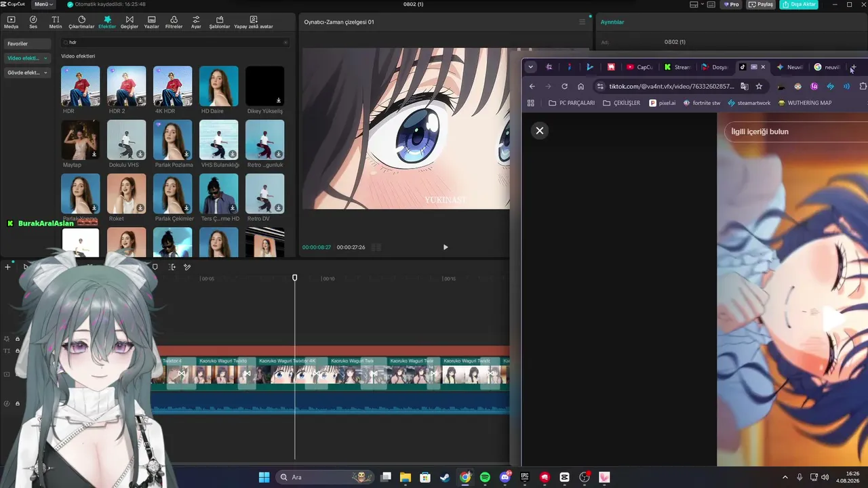Clear the hdr search text
Screen dimensions: 868x488
285,42
